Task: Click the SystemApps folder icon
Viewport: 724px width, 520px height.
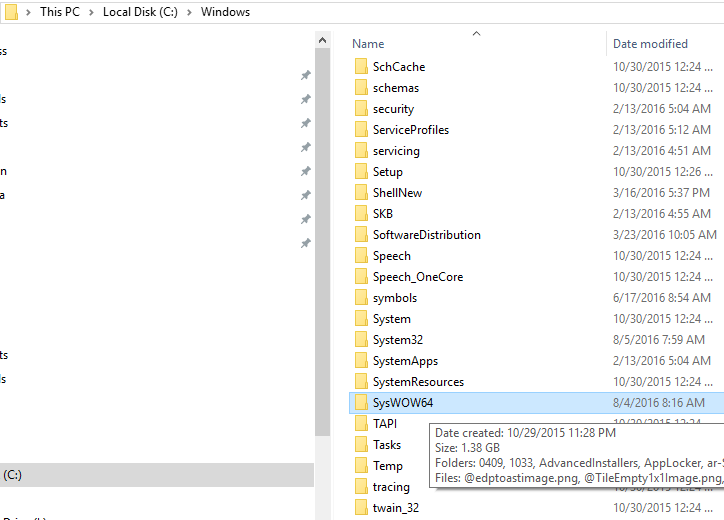Action: (x=362, y=361)
